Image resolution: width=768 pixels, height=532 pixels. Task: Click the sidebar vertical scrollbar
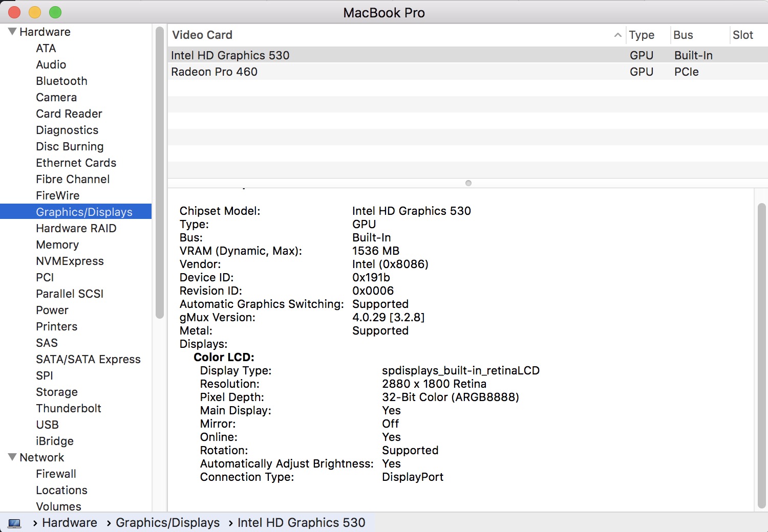tap(159, 173)
